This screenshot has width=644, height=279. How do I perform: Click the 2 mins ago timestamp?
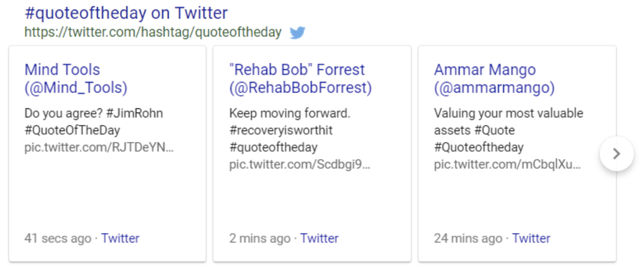click(x=260, y=238)
